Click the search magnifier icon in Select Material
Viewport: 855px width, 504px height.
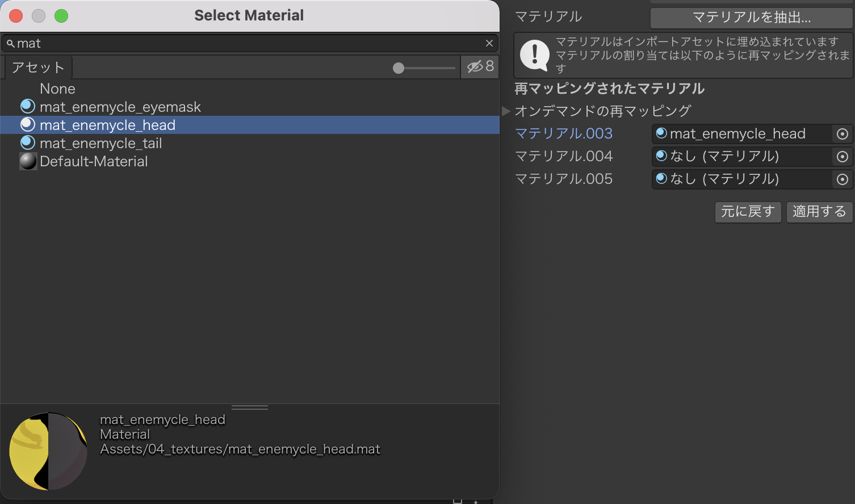point(10,44)
